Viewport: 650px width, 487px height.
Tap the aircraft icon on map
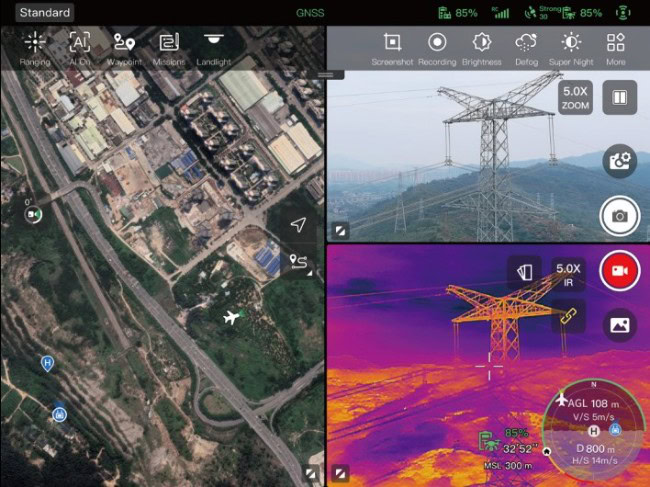[231, 317]
